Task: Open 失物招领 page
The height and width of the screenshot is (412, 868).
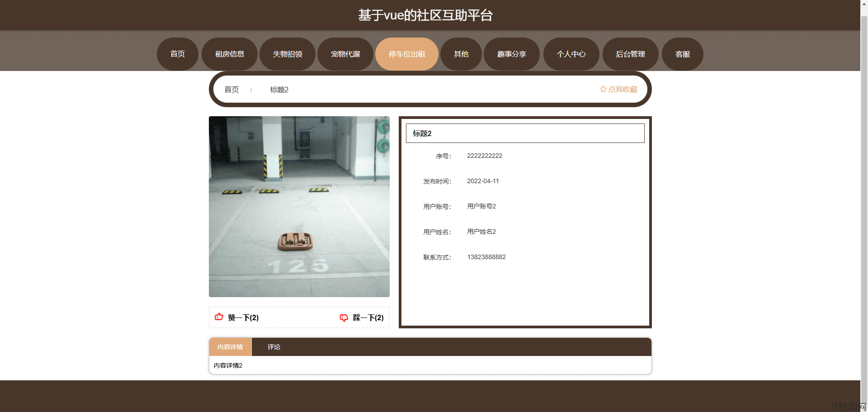Action: click(288, 54)
